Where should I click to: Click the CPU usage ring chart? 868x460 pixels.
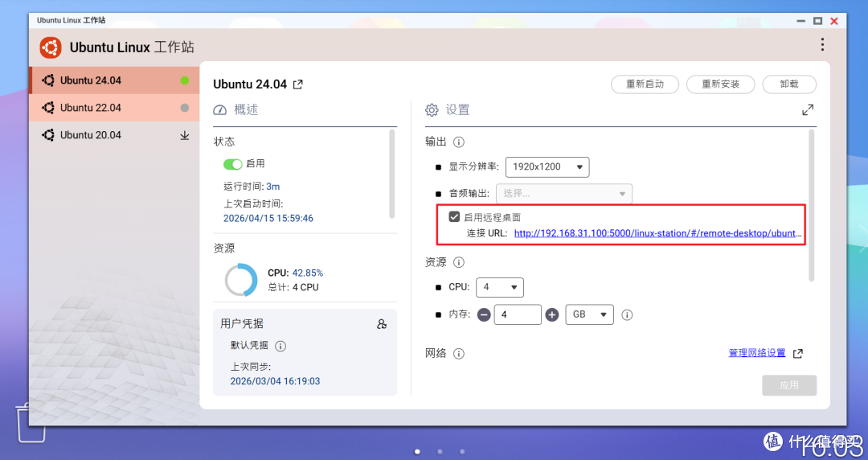[x=241, y=280]
